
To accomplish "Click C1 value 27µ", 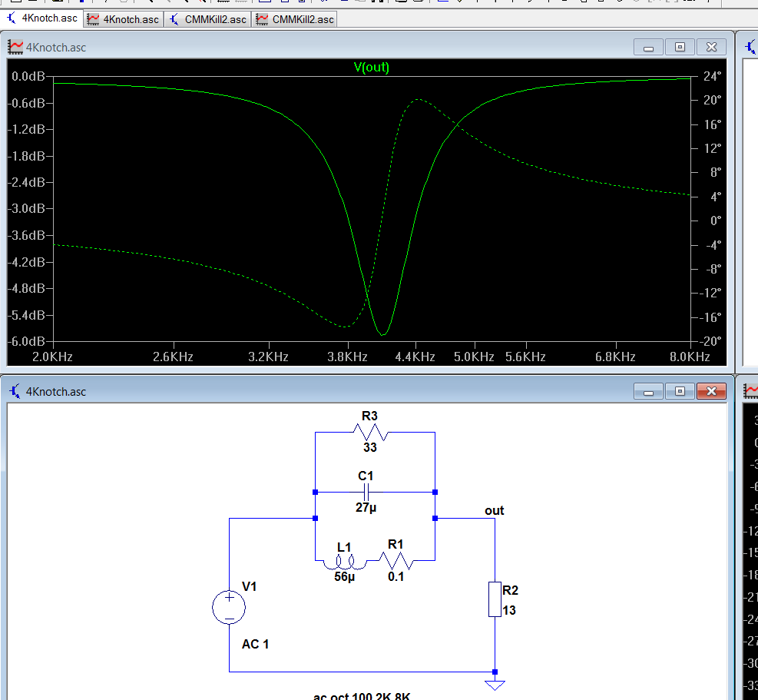I will point(366,507).
